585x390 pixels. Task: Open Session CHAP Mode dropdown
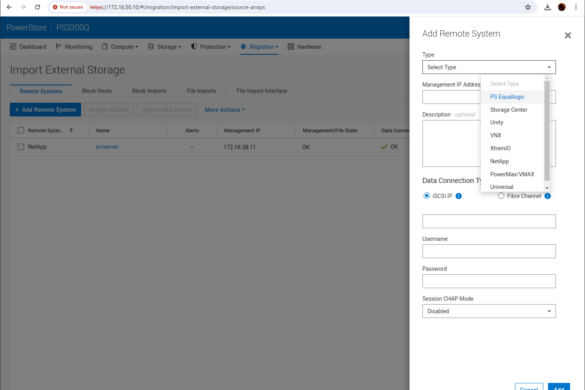pyautogui.click(x=489, y=311)
